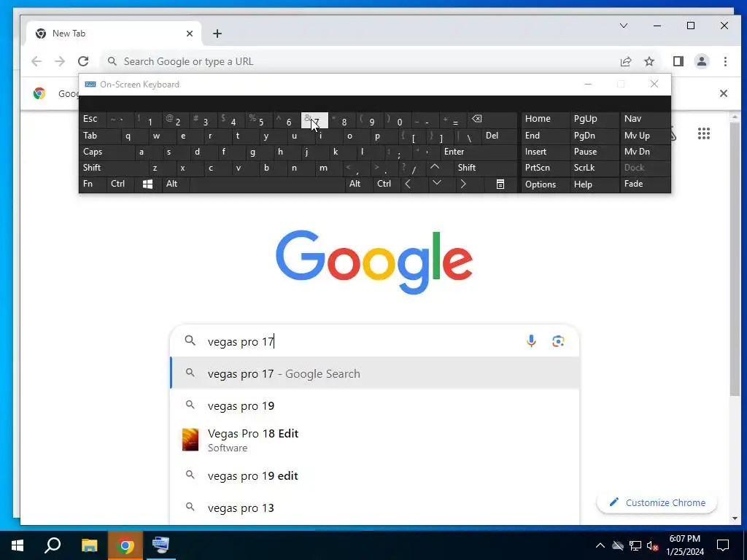Go back to the previous page
The width and height of the screenshot is (747, 560).
[x=36, y=61]
